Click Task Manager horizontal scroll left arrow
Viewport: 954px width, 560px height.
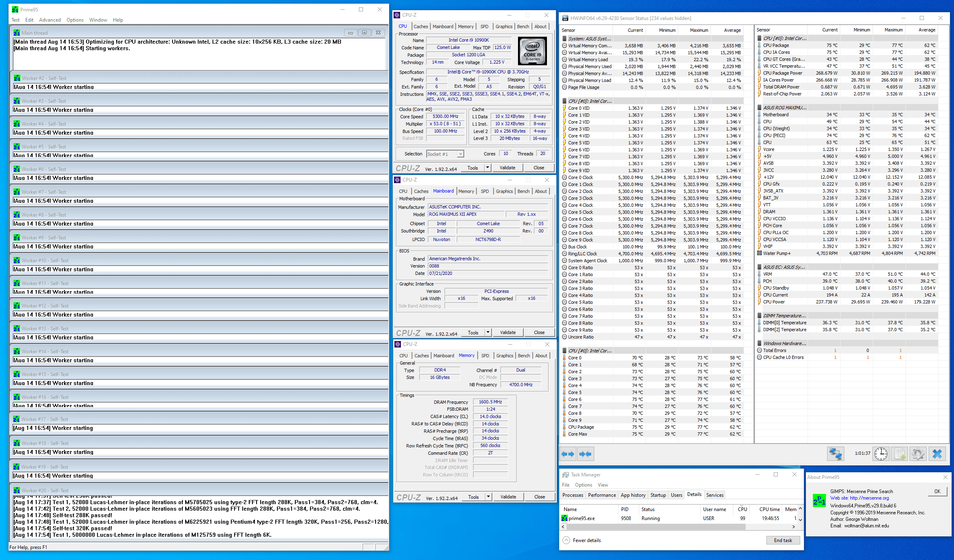(564, 527)
